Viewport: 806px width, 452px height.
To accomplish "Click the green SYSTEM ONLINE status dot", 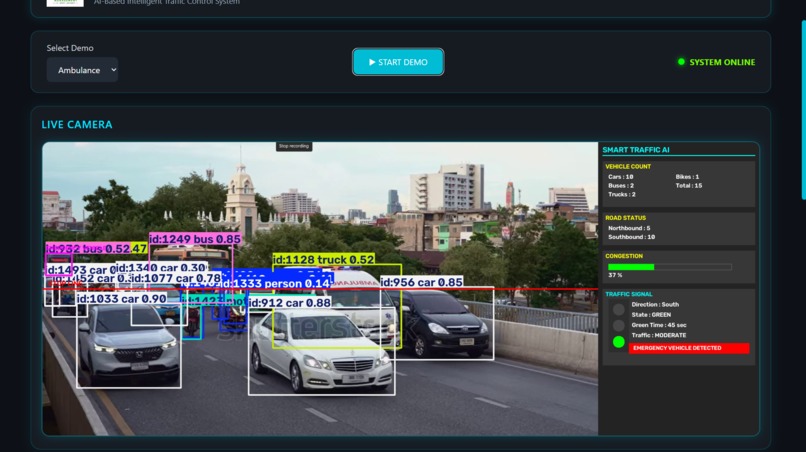I will (681, 62).
